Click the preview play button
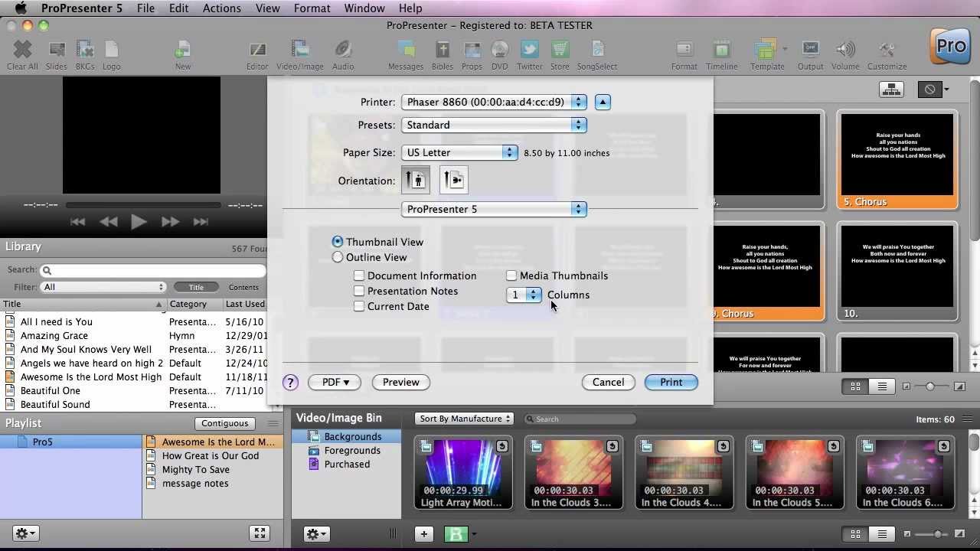980x551 pixels. point(139,222)
